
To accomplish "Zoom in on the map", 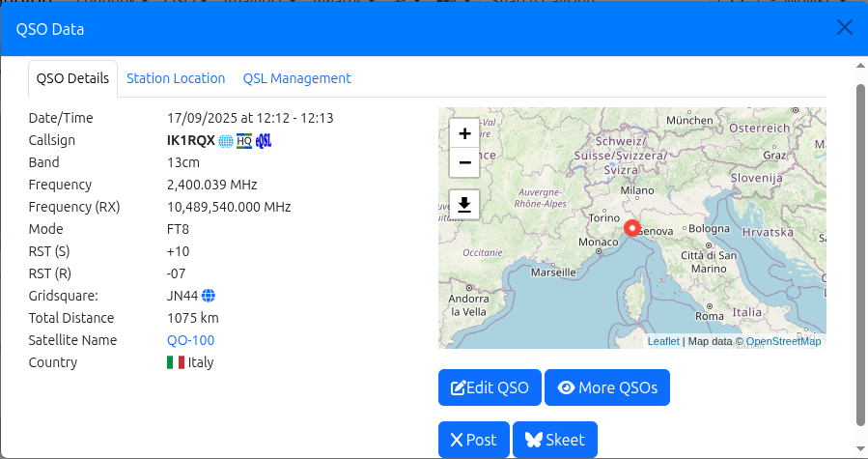I will [x=464, y=133].
